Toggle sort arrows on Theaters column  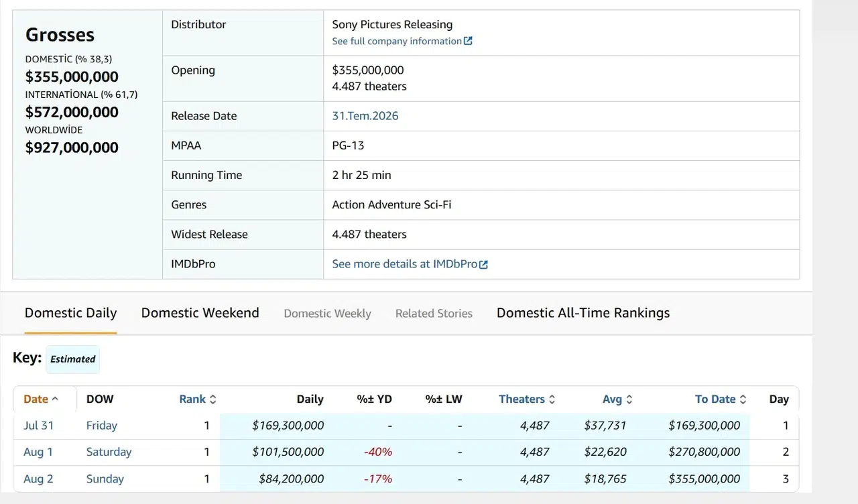[x=552, y=399]
